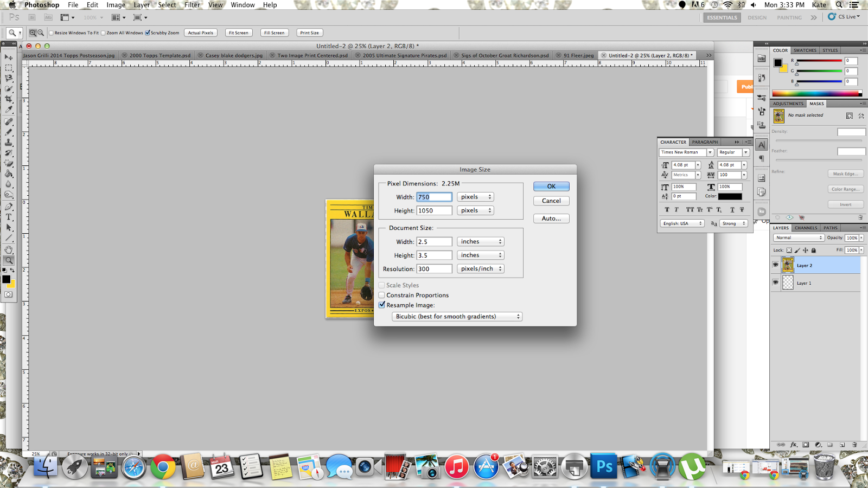Disable Scrubby Zoom checkbox
The image size is (868, 488).
tap(148, 33)
